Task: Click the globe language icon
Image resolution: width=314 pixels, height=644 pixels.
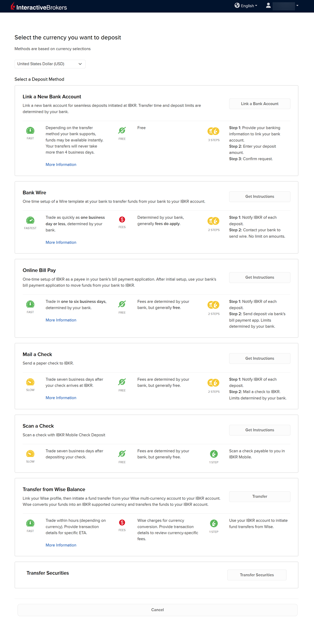Action: pyautogui.click(x=237, y=5)
